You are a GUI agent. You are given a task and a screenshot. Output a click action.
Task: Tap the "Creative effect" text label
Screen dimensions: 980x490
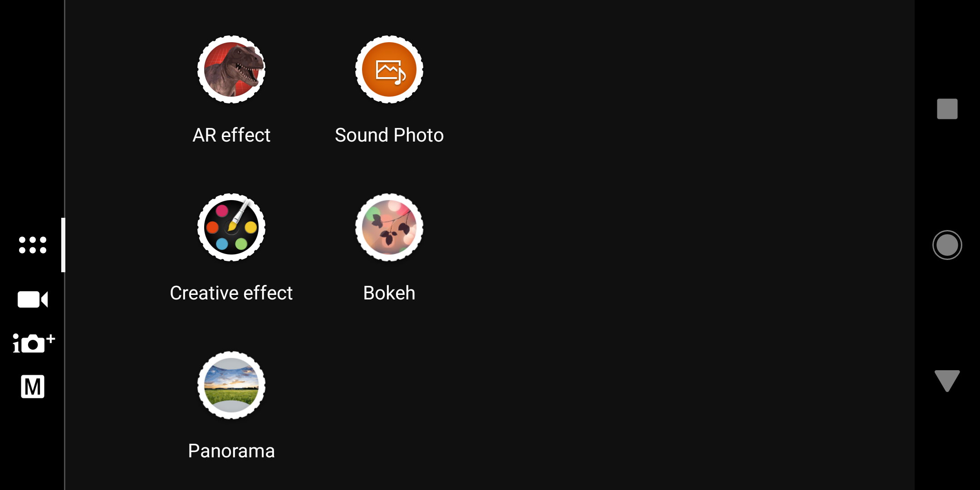click(x=231, y=293)
